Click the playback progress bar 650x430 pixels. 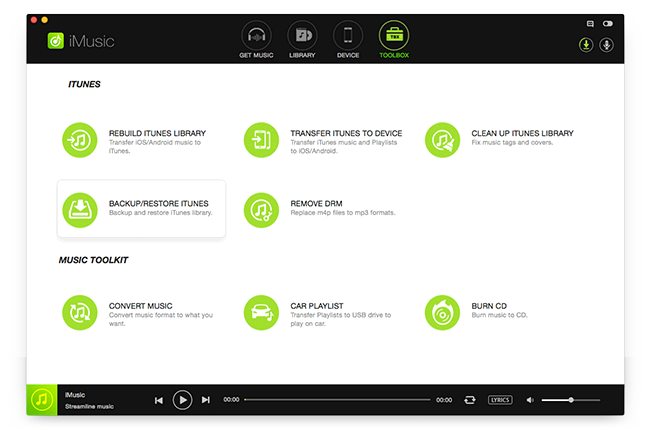(x=337, y=400)
